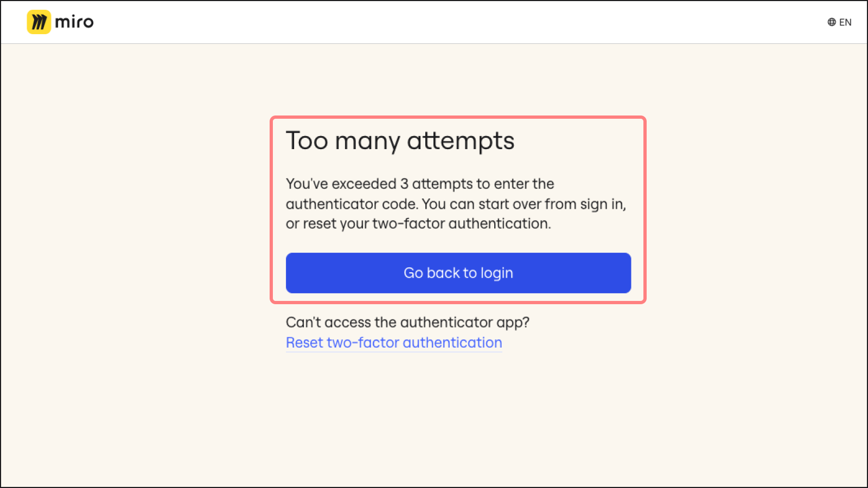Click the word "Too" in the heading
Viewport: 868px width, 488px height.
pyautogui.click(x=307, y=141)
